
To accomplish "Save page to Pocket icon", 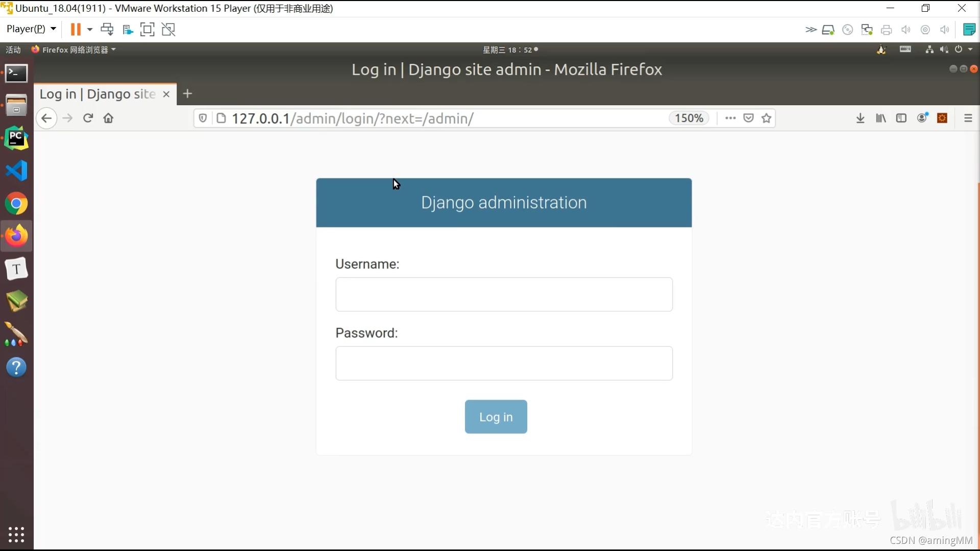I will click(x=748, y=118).
